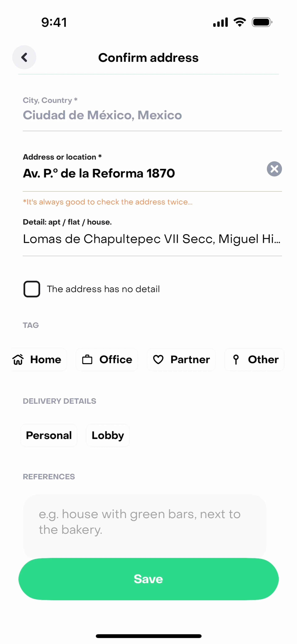Tap the heart icon on Partner tag
The image size is (297, 644).
pyautogui.click(x=158, y=360)
